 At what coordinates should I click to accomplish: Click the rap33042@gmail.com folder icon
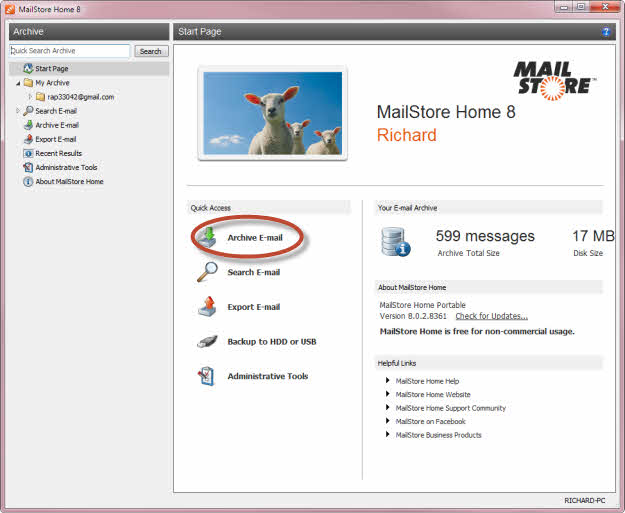click(40, 97)
